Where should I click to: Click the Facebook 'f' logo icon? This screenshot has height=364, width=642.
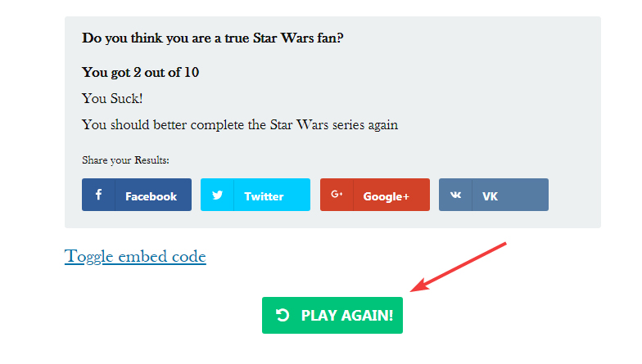(98, 195)
